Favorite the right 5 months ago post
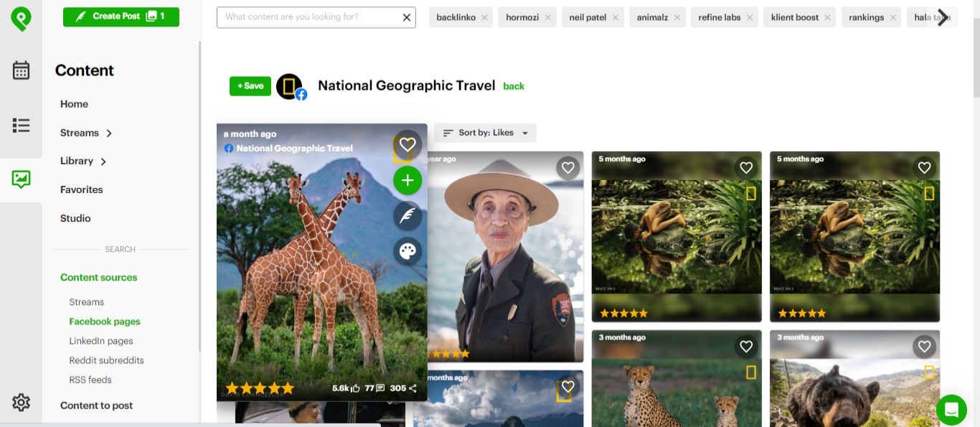The width and height of the screenshot is (980, 427). click(924, 167)
